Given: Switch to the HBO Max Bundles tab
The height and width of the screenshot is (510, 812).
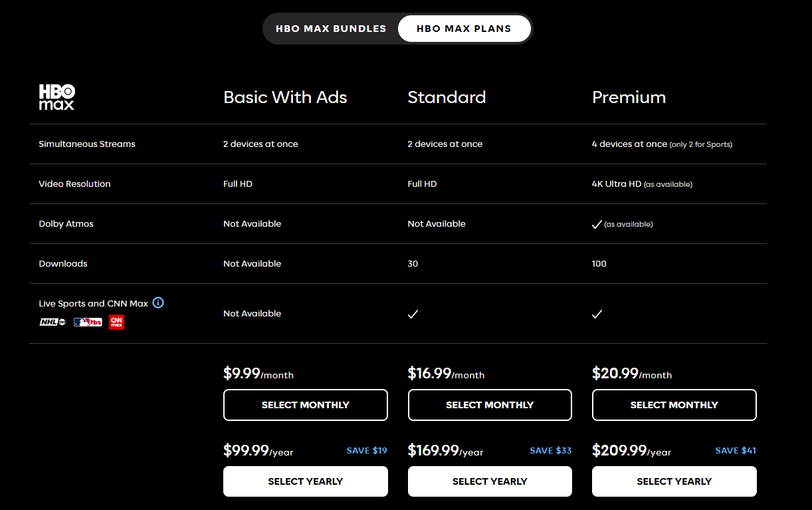Looking at the screenshot, I should tap(331, 29).
